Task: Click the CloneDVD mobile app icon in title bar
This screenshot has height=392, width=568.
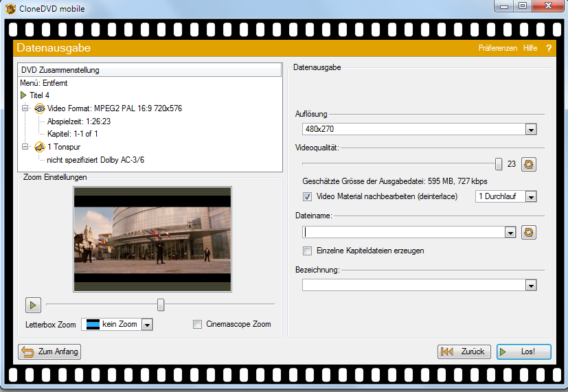Action: [10, 8]
